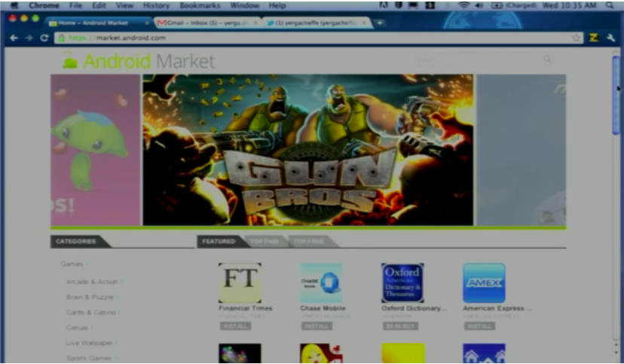Screen dimensions: 624x364
Task: Open the Arcade & Action category
Action: coord(92,282)
